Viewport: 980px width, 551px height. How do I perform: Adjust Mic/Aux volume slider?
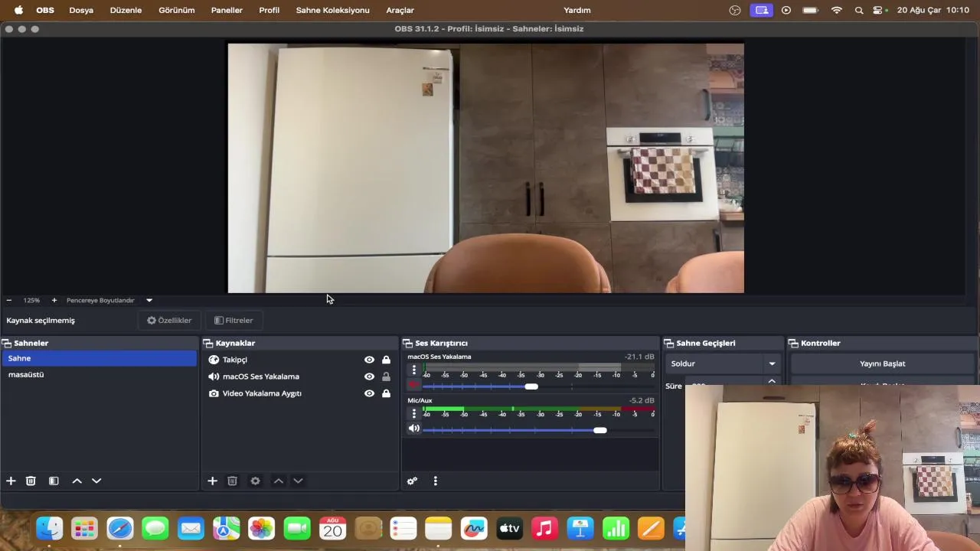[x=600, y=430]
